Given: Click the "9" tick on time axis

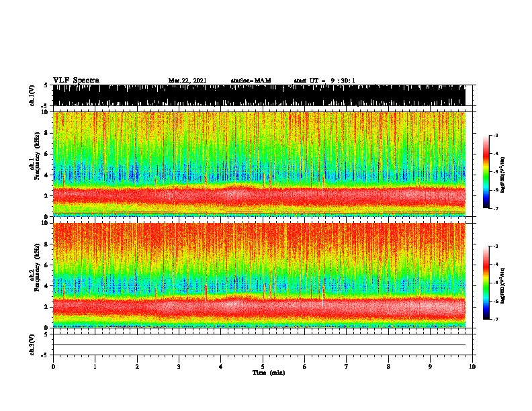Looking at the screenshot, I should point(431,367).
